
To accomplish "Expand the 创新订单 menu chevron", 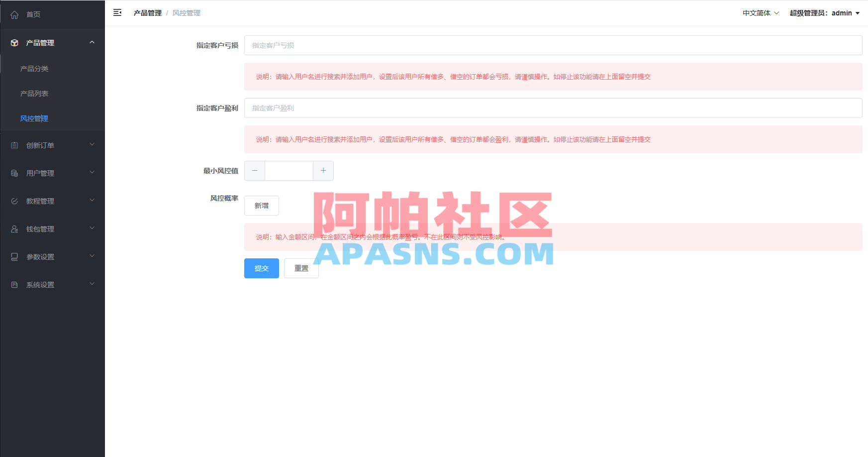I will click(x=92, y=145).
